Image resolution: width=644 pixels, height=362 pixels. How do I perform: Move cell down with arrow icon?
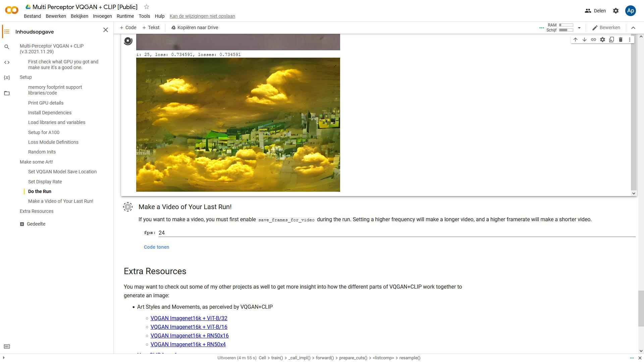click(x=584, y=40)
